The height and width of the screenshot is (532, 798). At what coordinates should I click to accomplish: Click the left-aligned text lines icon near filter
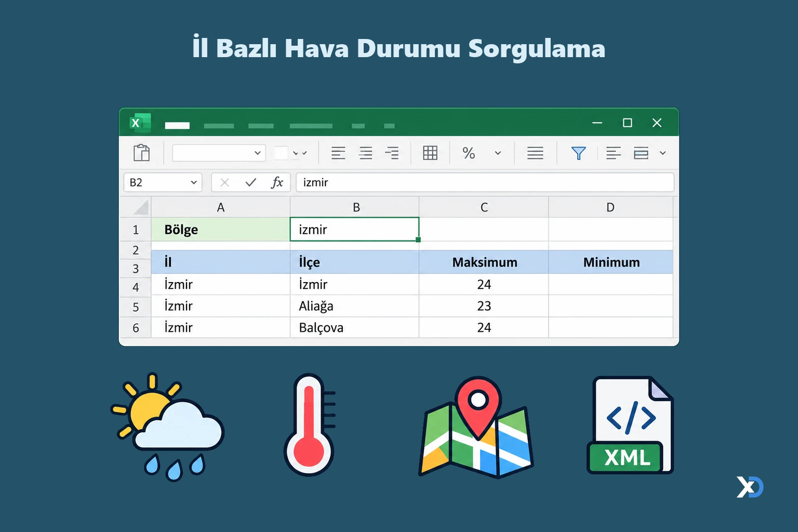(x=614, y=153)
